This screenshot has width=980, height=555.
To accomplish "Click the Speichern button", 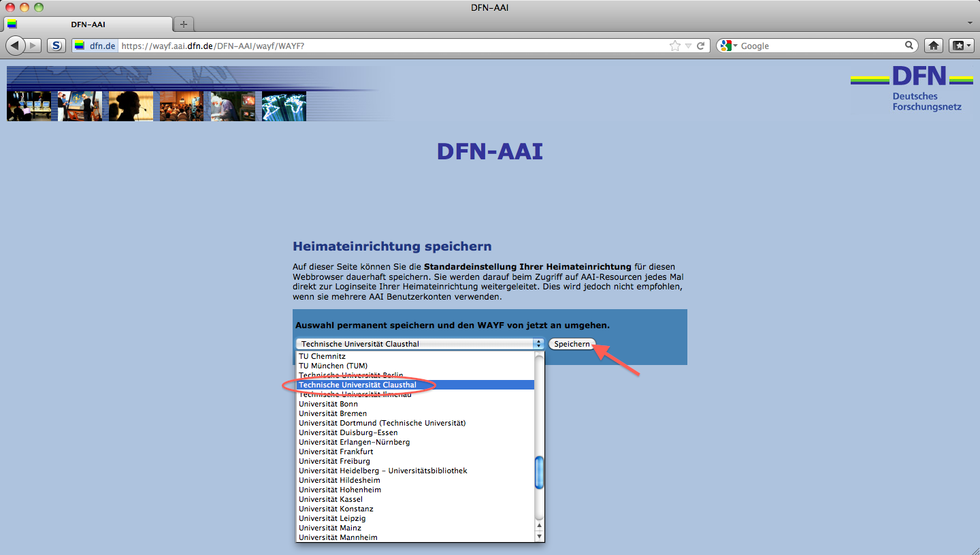I will pyautogui.click(x=572, y=344).
